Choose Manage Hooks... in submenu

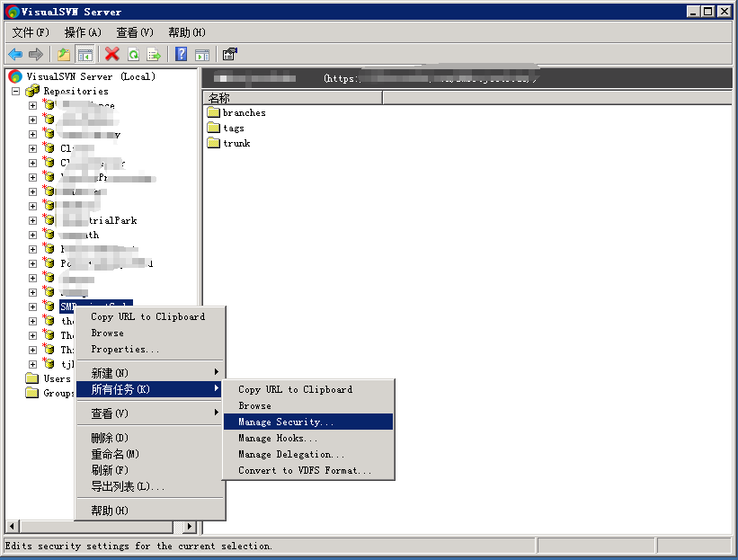pos(308,438)
